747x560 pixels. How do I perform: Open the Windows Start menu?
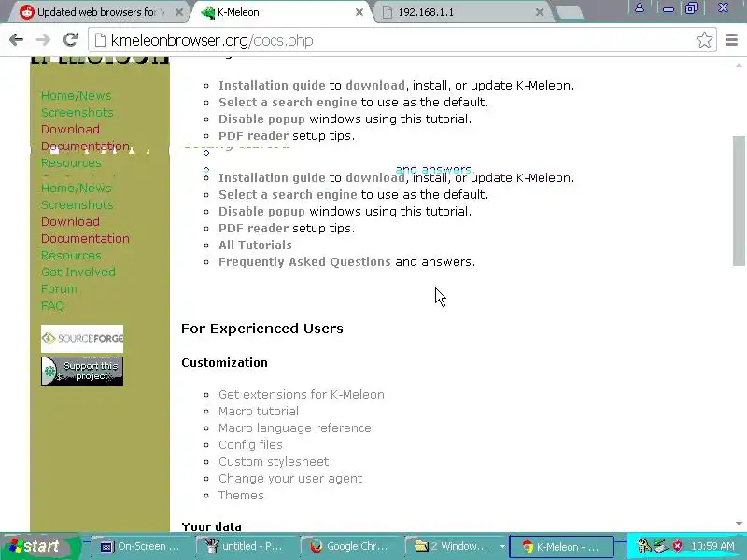tap(40, 546)
